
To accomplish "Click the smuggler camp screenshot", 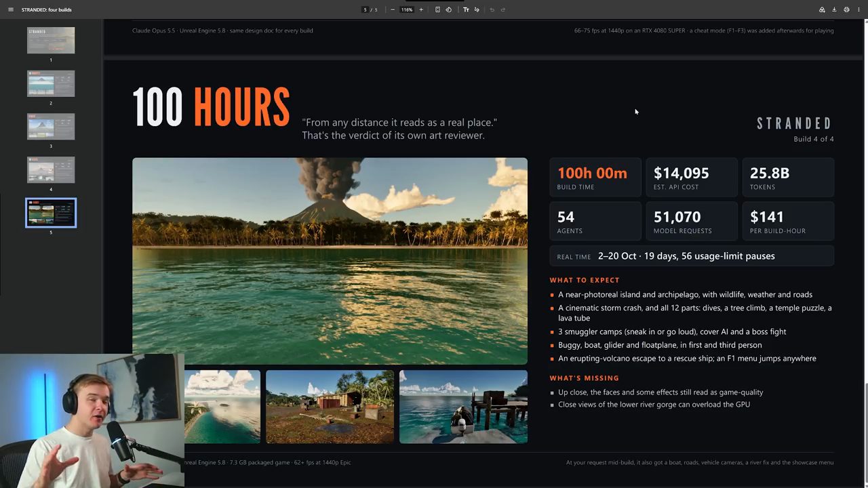I will 330,407.
